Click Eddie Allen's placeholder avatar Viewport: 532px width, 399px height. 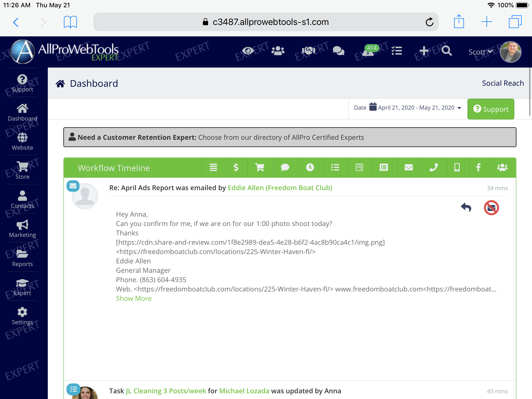85,196
